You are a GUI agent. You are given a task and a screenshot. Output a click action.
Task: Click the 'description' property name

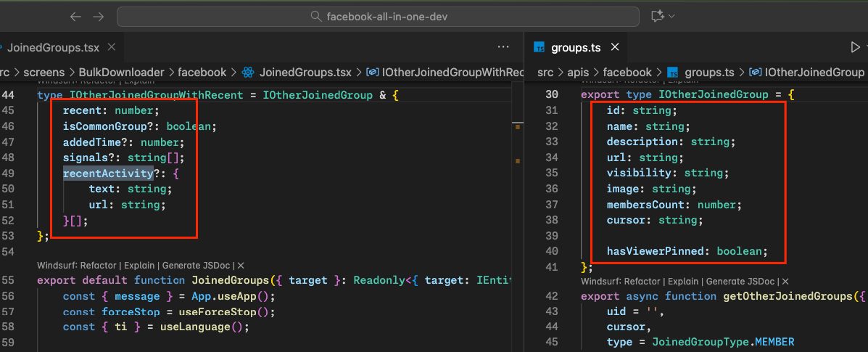pos(642,142)
